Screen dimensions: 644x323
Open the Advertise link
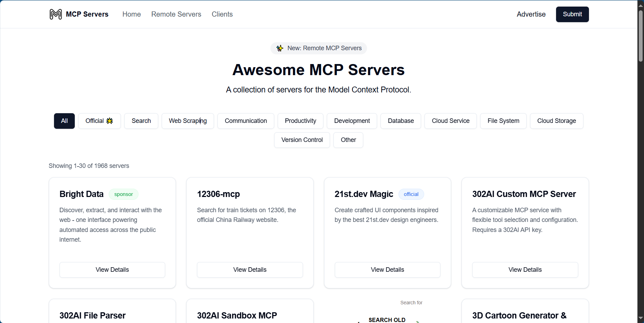[x=531, y=14]
